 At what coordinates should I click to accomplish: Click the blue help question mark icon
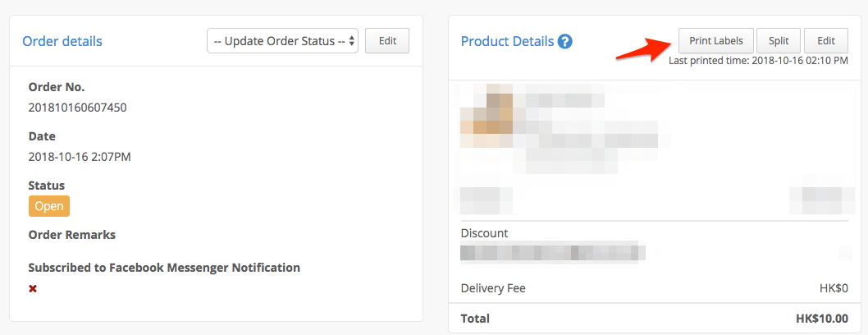click(x=564, y=42)
